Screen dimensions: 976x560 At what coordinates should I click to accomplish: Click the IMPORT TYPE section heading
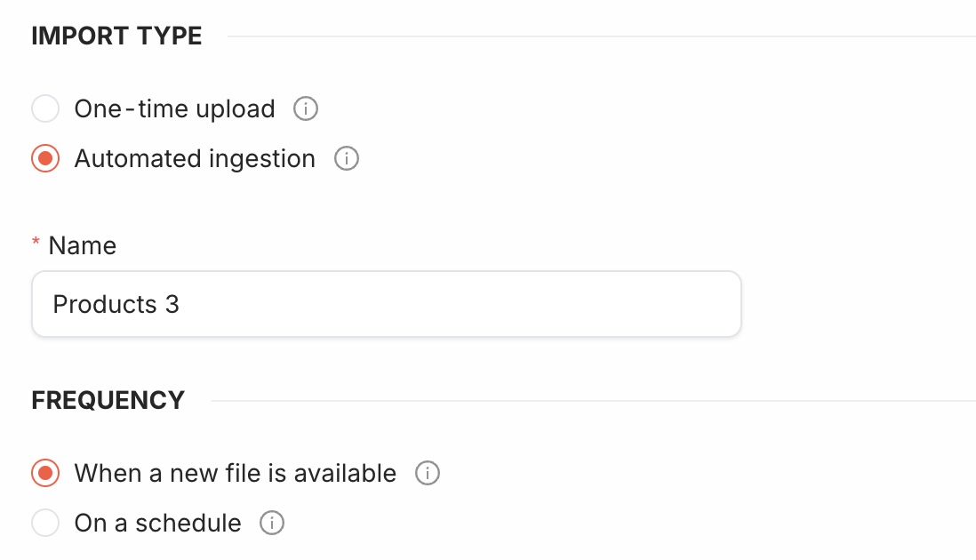[116, 36]
